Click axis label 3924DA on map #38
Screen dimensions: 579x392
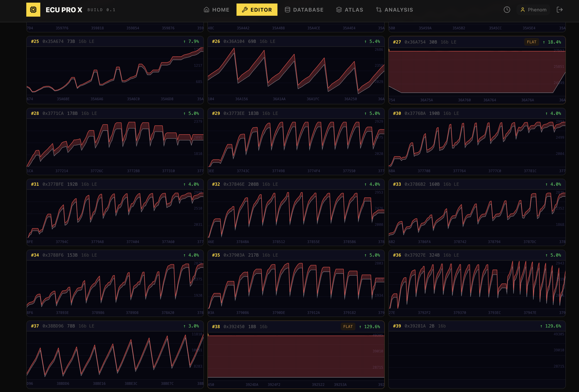point(252,385)
